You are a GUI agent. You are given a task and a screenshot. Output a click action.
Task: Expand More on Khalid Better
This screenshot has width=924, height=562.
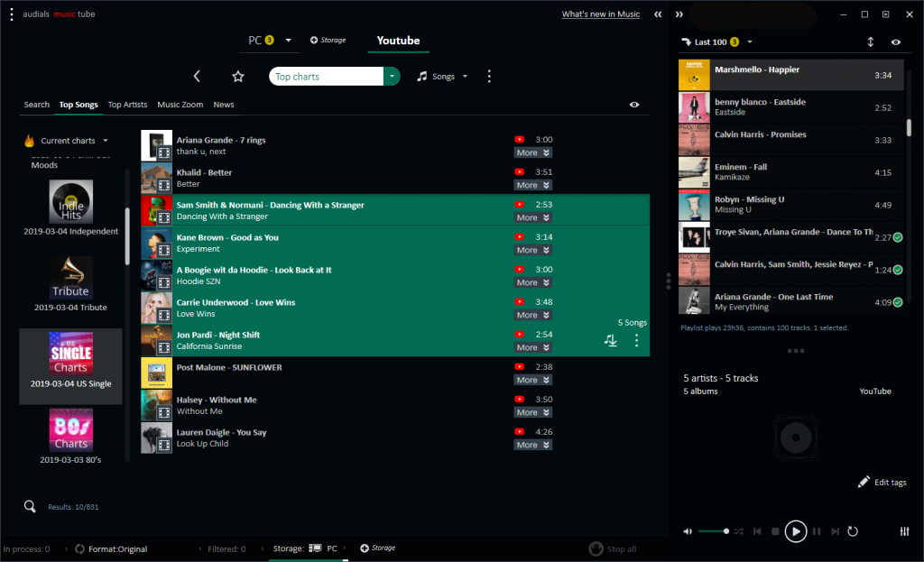(x=532, y=185)
